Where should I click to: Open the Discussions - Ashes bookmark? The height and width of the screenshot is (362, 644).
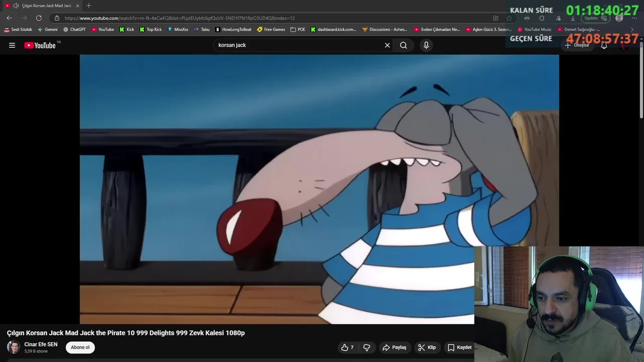click(385, 30)
